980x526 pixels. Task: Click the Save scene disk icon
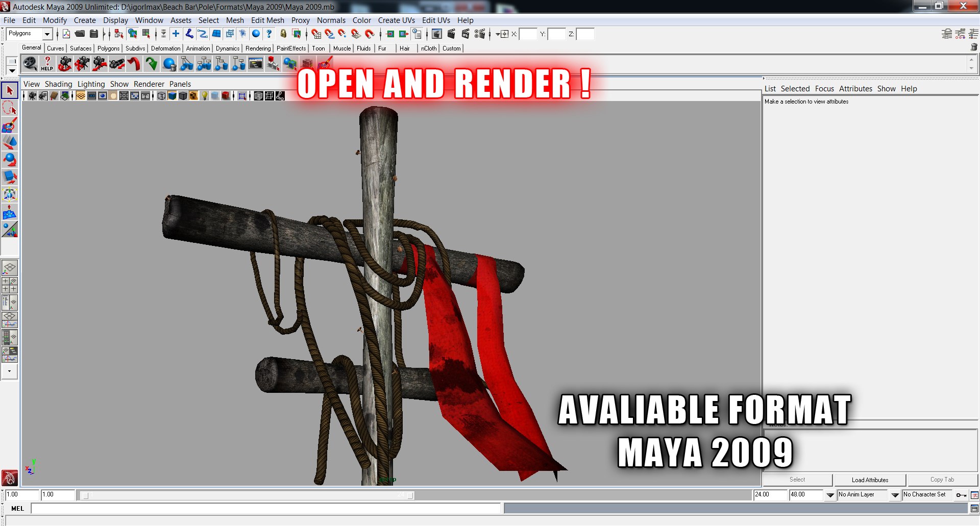[94, 34]
